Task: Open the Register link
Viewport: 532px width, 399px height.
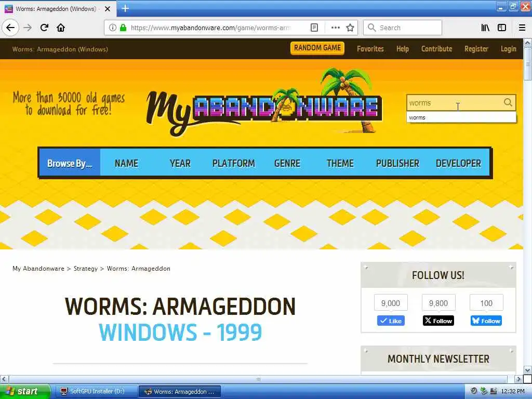Action: (476, 49)
